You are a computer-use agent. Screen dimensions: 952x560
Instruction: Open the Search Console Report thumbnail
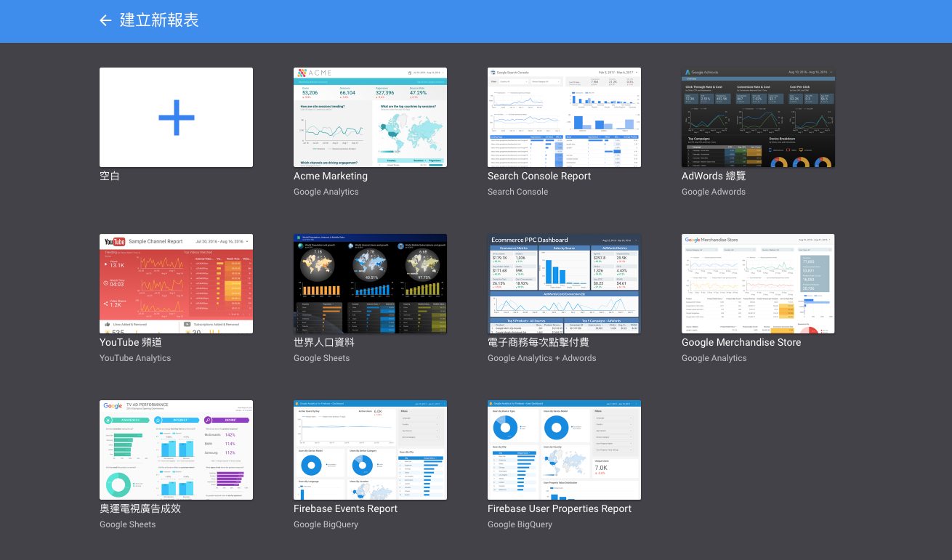point(564,118)
